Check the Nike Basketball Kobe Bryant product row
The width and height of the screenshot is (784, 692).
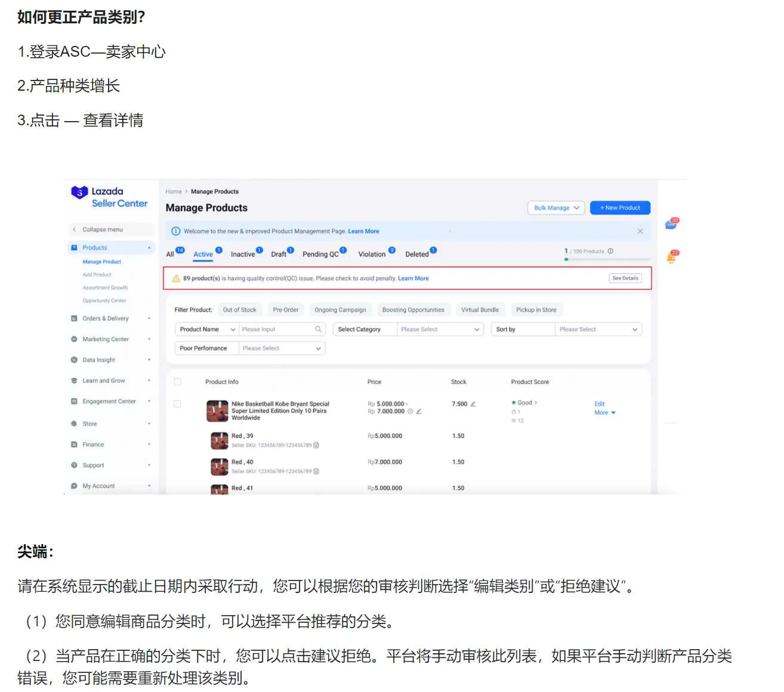[x=177, y=403]
